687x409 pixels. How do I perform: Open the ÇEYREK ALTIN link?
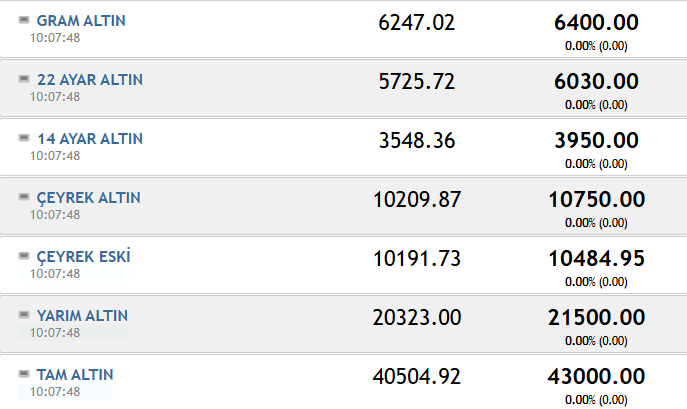click(x=89, y=198)
